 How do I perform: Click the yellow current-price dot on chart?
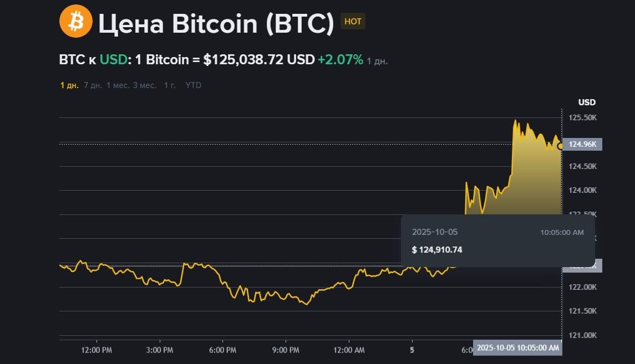click(560, 146)
